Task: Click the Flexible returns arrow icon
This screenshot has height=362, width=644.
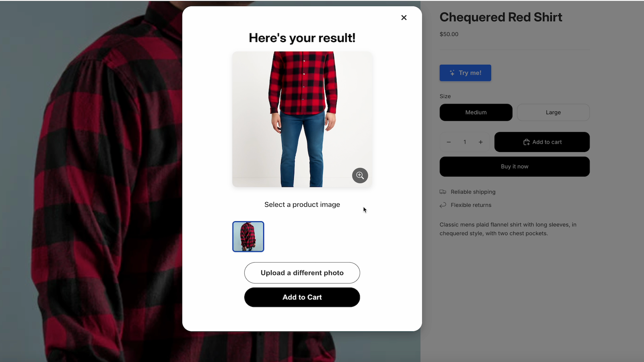Action: coord(443,205)
